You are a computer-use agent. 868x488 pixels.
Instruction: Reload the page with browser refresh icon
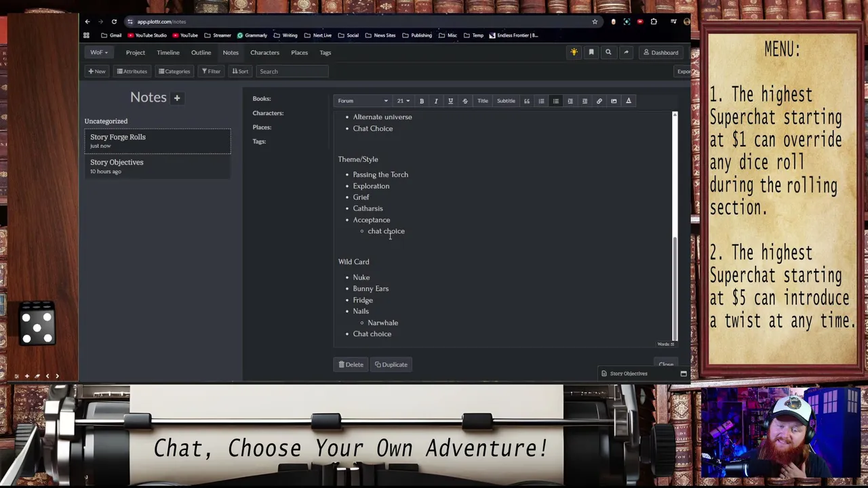(x=114, y=22)
